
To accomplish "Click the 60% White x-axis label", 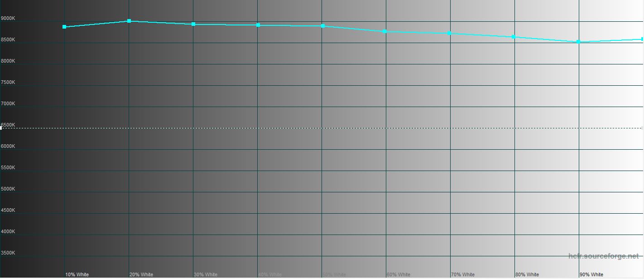I will coord(399,274).
